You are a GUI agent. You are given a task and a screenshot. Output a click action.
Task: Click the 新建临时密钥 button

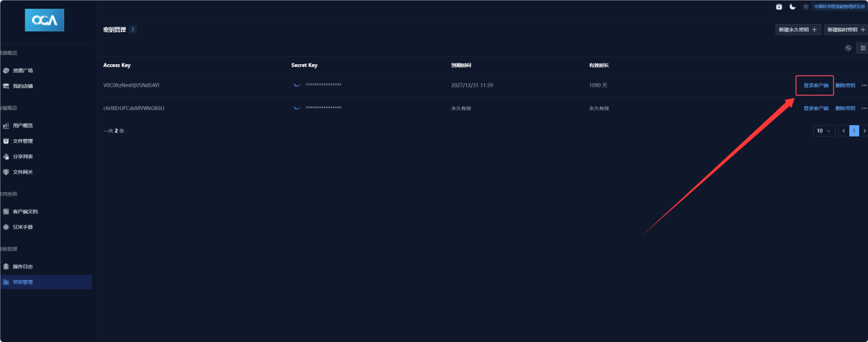pos(845,30)
